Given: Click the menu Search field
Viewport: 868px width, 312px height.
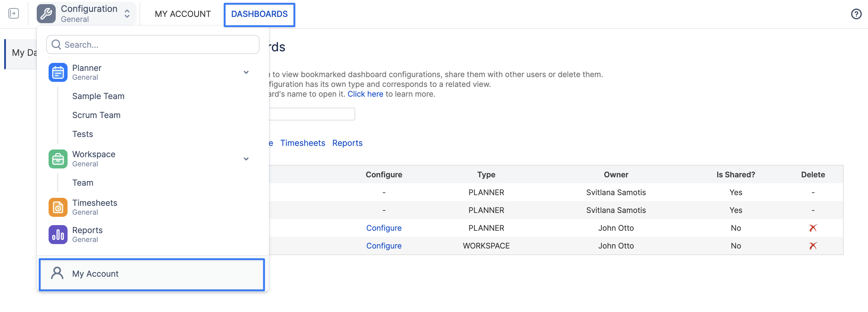Looking at the screenshot, I should [153, 44].
